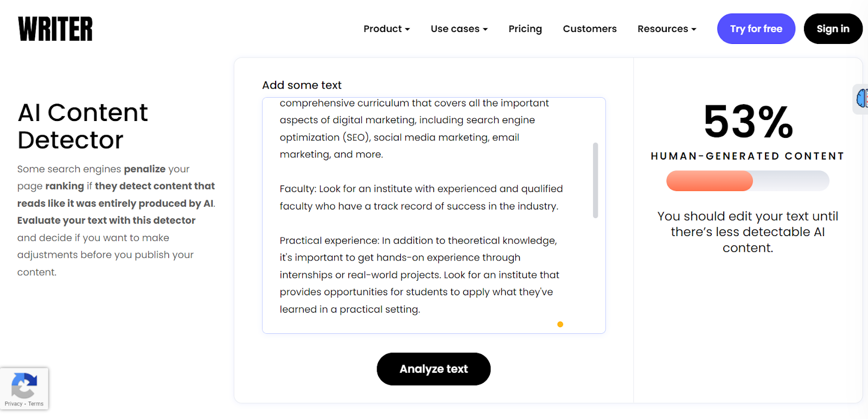Expand the Product dropdown menu

coord(386,29)
